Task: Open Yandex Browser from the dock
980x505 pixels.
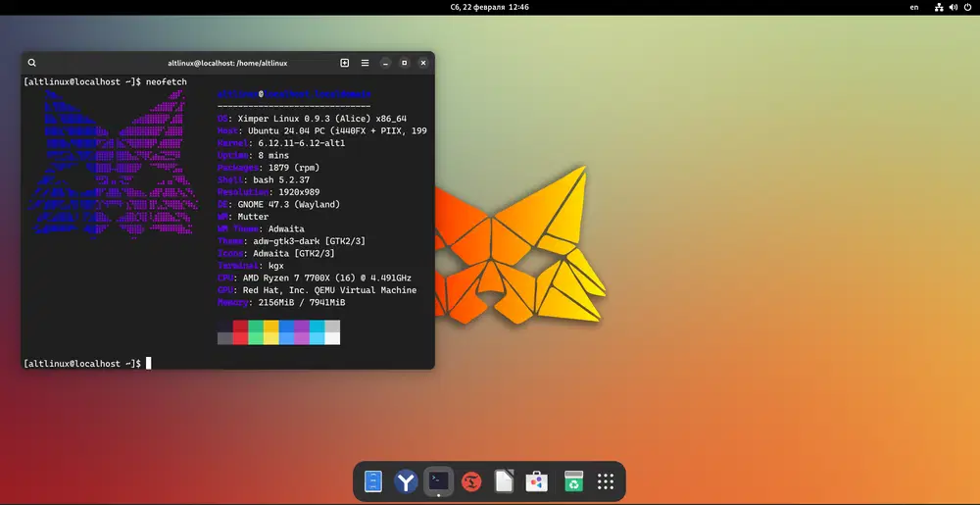Action: tap(406, 481)
